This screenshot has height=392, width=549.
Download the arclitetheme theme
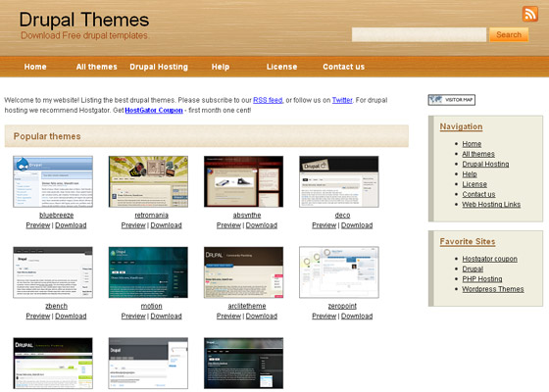click(x=262, y=316)
